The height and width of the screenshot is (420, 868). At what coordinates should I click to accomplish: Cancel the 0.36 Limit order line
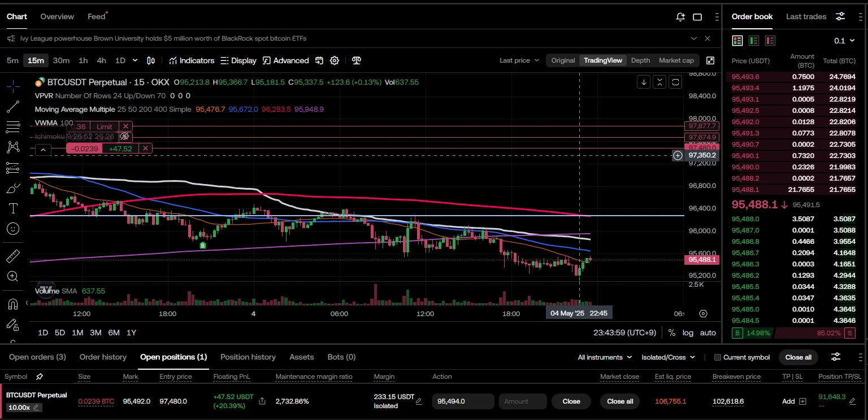(125, 126)
